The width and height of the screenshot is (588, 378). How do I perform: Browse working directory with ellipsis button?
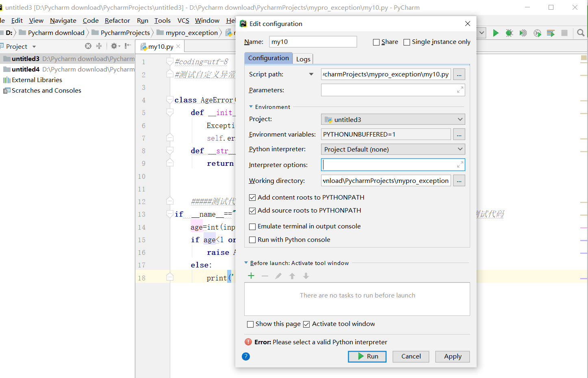tap(459, 181)
